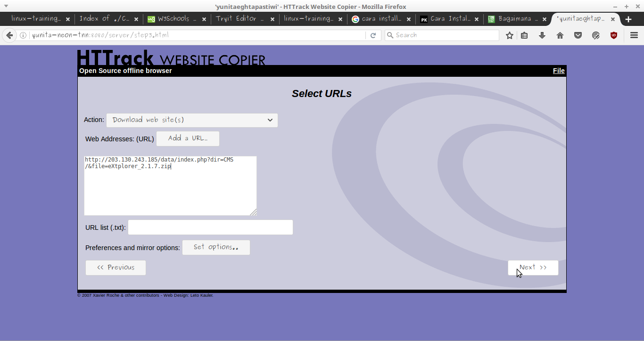The image size is (644, 341).
Task: Click the 'Action:' label
Action: pyautogui.click(x=94, y=120)
